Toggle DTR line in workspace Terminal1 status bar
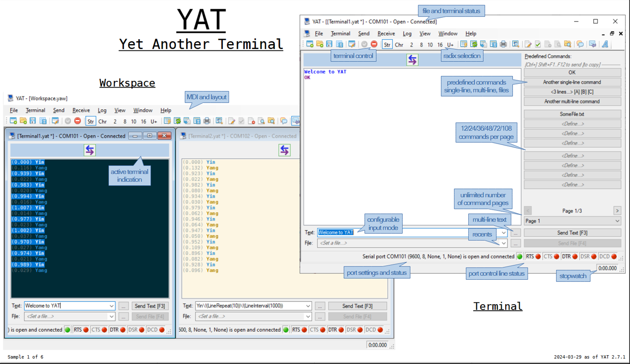This screenshot has height=364, width=630. click(x=118, y=330)
